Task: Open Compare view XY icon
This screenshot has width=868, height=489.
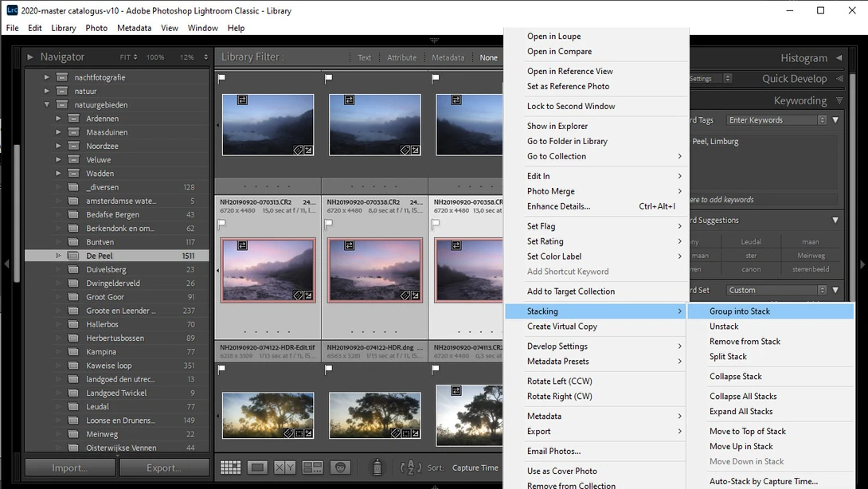Action: coord(284,467)
